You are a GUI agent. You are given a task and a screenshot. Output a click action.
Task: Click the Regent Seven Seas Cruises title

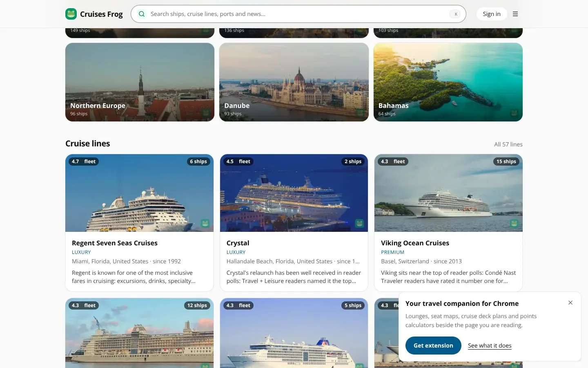click(115, 243)
